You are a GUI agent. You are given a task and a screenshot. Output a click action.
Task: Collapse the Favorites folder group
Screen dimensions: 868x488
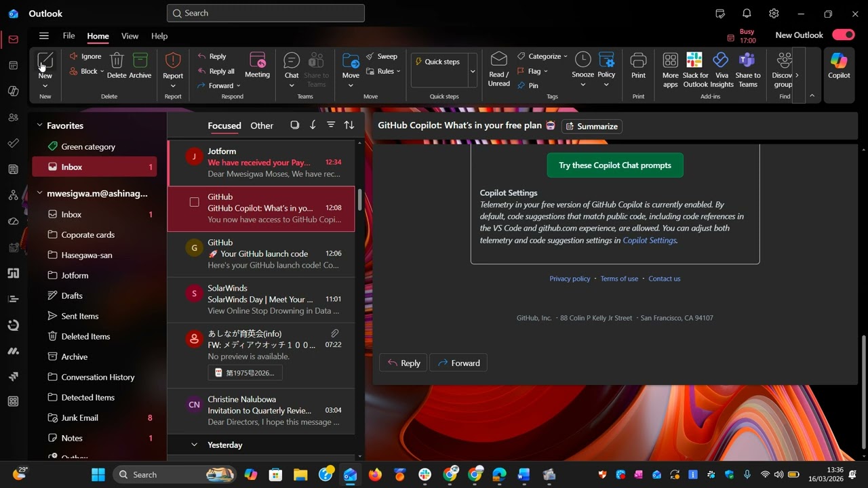click(39, 125)
